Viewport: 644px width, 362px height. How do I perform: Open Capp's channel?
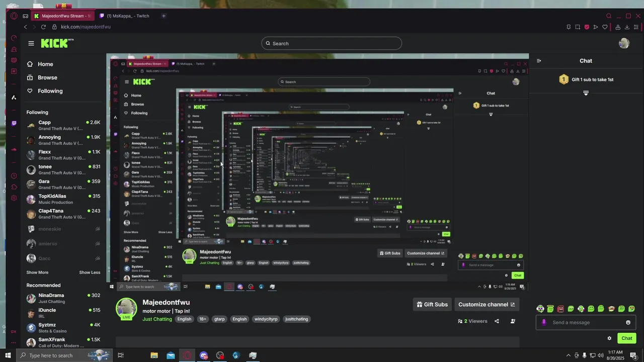[x=63, y=125]
